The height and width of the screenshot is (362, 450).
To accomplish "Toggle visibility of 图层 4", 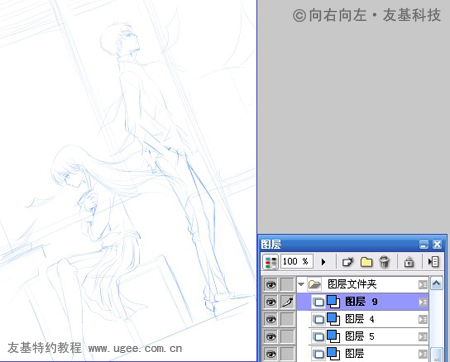I will pyautogui.click(x=271, y=319).
